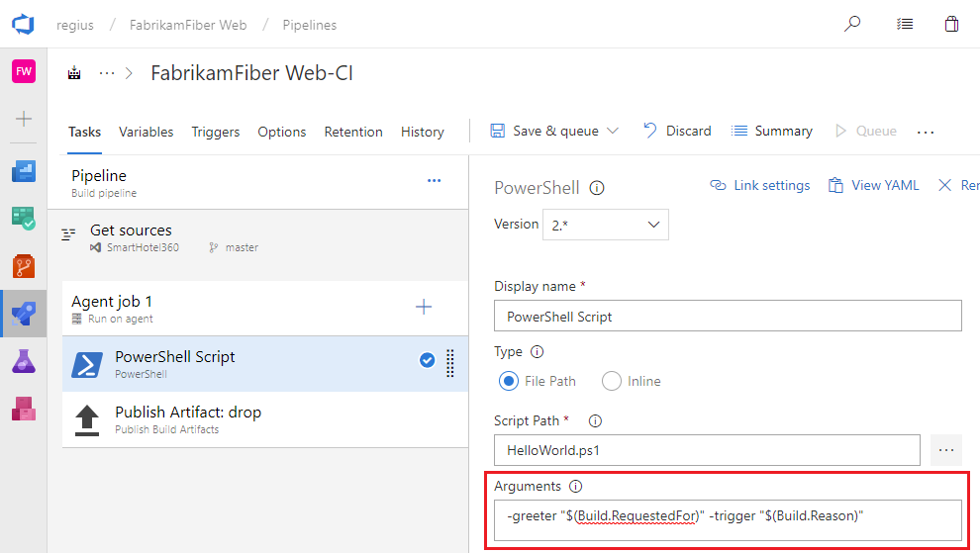The height and width of the screenshot is (553, 980).
Task: Click the View YAML button
Action: [x=873, y=185]
